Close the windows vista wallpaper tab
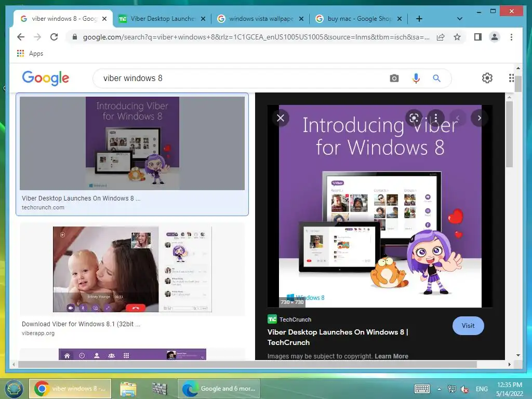 [301, 19]
